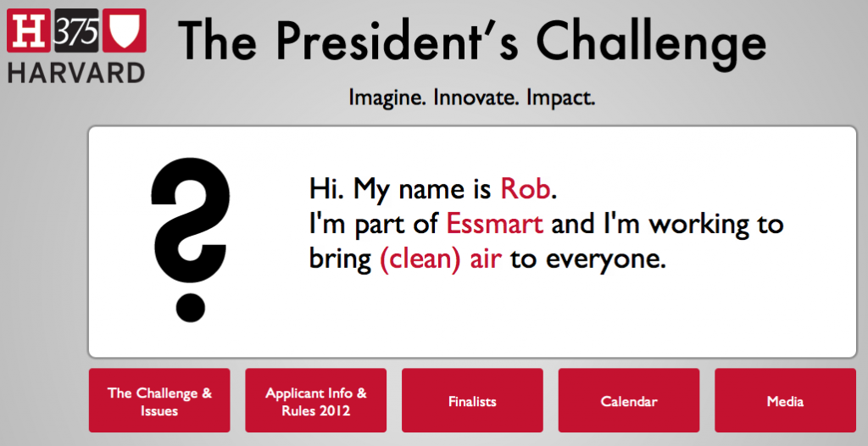Open the Media section
Viewport: 868px width, 446px height.
(x=786, y=400)
